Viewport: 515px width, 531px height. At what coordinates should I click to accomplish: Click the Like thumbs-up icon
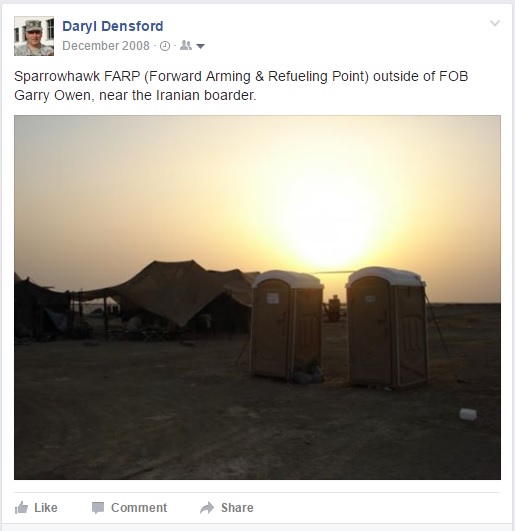click(21, 508)
